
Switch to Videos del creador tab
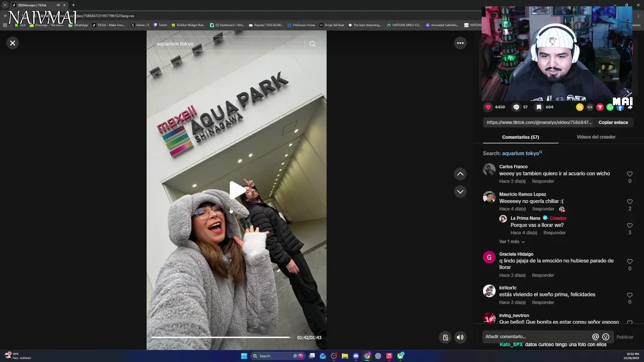pos(596,137)
